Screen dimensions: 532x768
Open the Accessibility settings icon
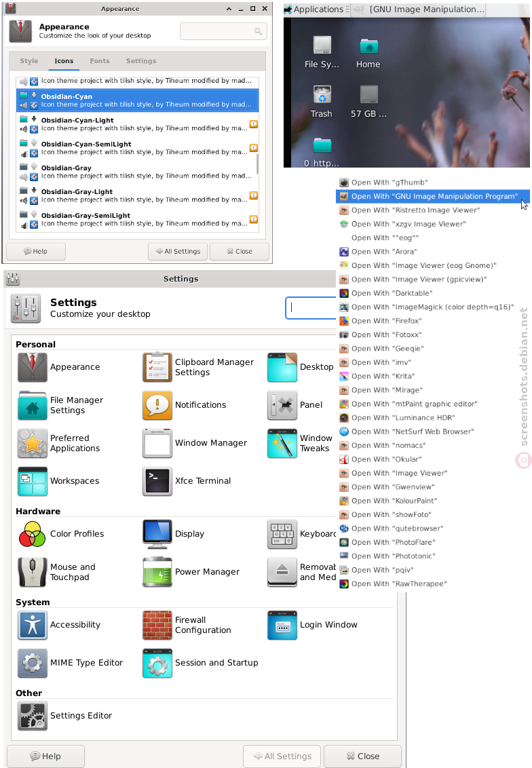pos(33,625)
